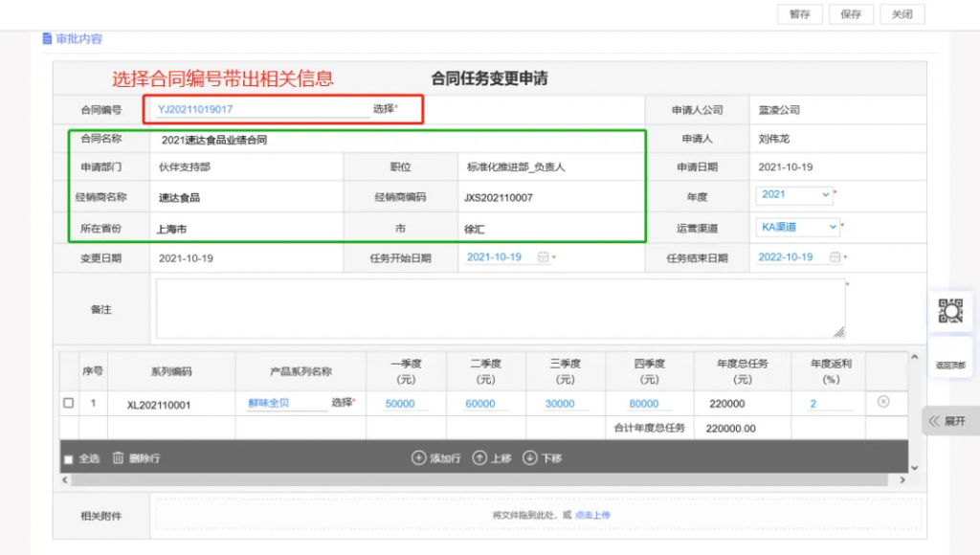Click the 保存 save button

851,14
